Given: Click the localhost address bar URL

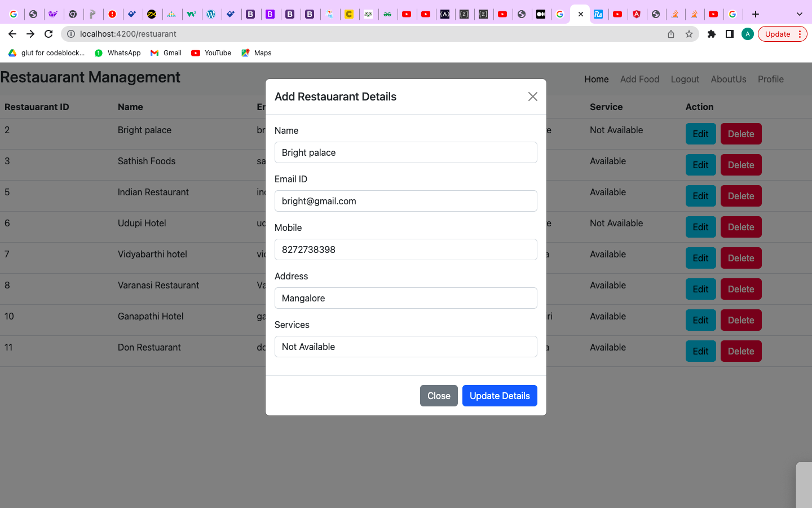Looking at the screenshot, I should 128,34.
